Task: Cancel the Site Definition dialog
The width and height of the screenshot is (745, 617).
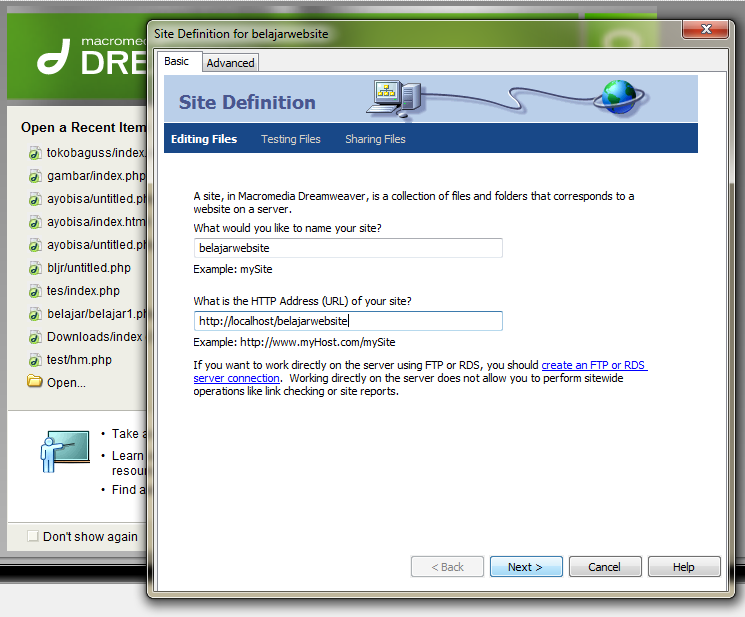Action: pos(605,567)
